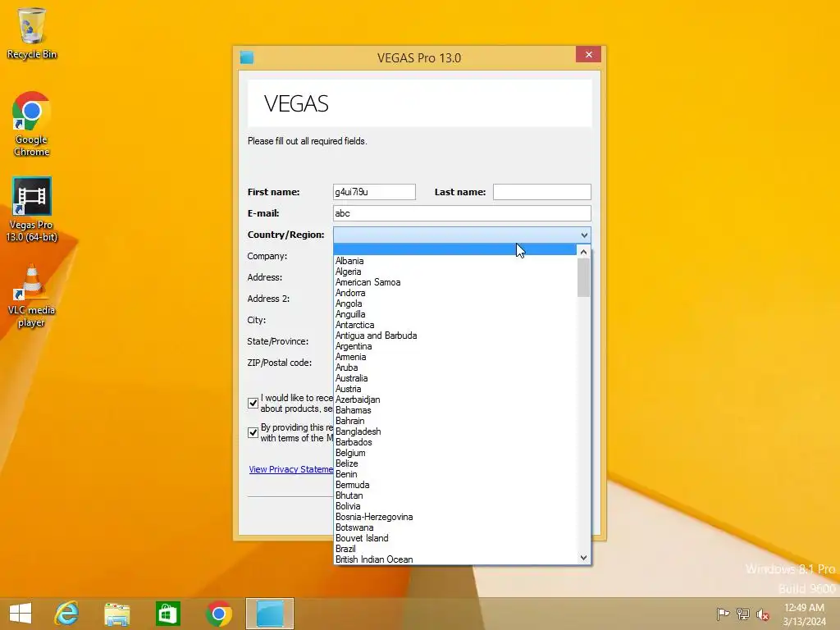
Task: Select the blank highlighted country entry
Action: pos(454,249)
